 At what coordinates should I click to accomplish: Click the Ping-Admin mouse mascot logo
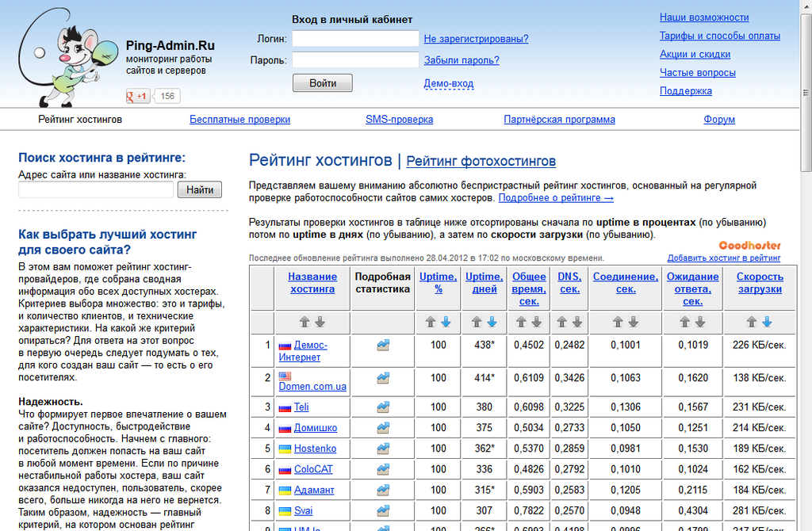pyautogui.click(x=67, y=57)
